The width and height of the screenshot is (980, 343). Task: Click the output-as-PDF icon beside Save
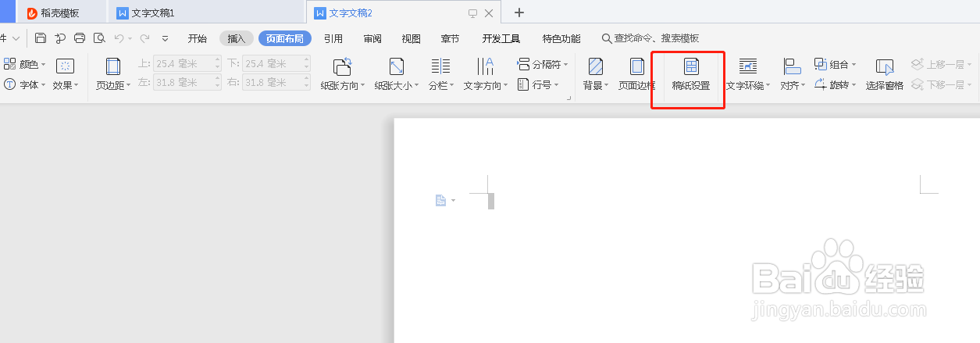60,38
